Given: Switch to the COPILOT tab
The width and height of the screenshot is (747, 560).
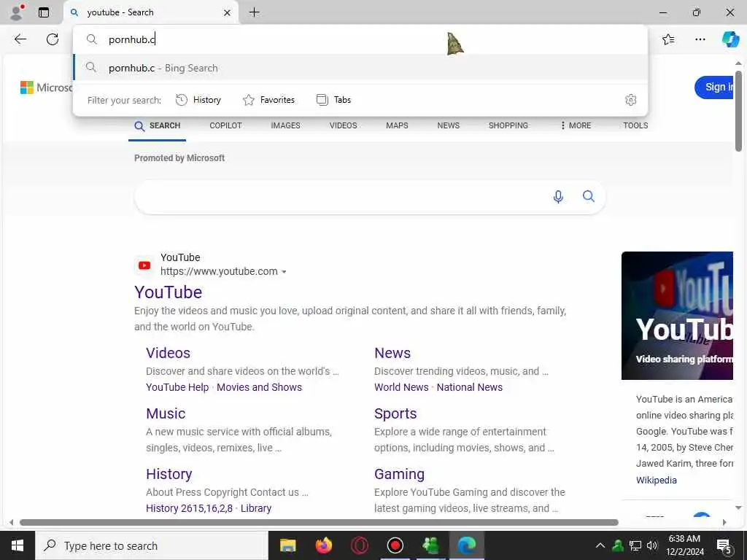Looking at the screenshot, I should click(x=226, y=125).
